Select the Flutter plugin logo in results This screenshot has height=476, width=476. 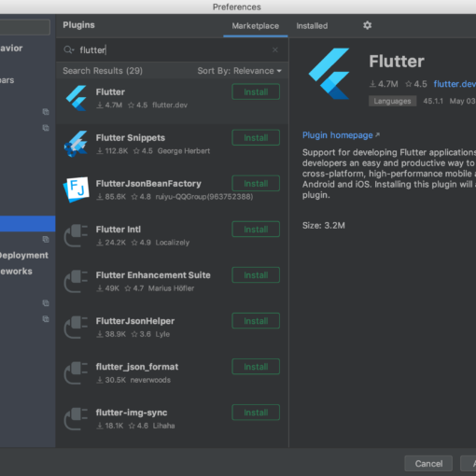[x=77, y=98]
